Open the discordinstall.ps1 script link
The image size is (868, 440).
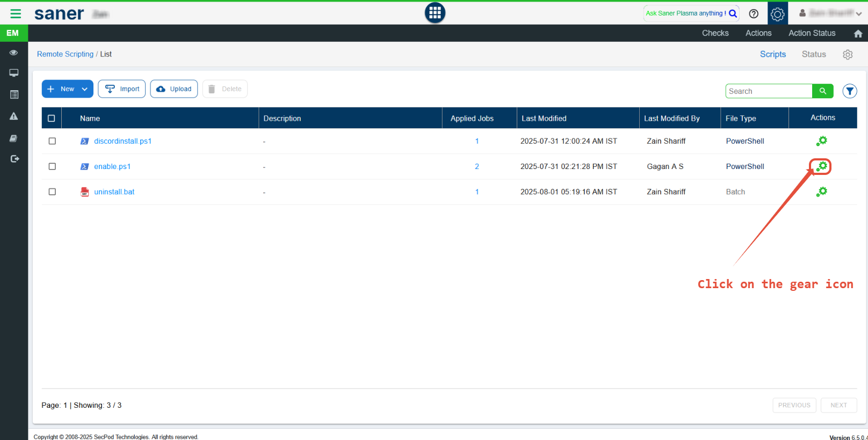123,141
